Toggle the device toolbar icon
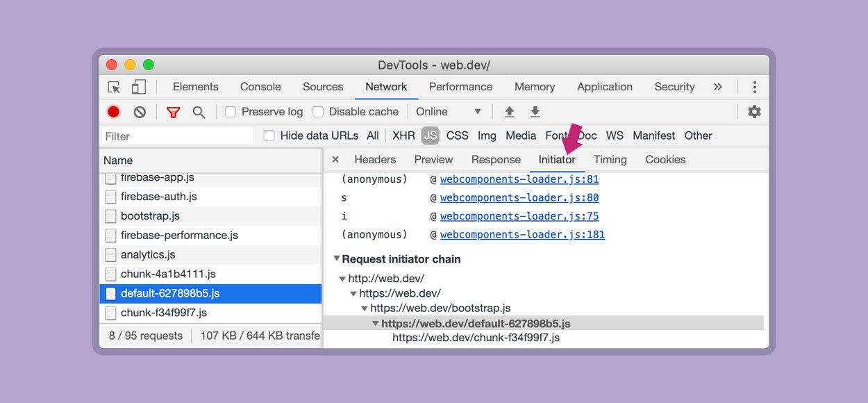This screenshot has height=403, width=868. (138, 87)
